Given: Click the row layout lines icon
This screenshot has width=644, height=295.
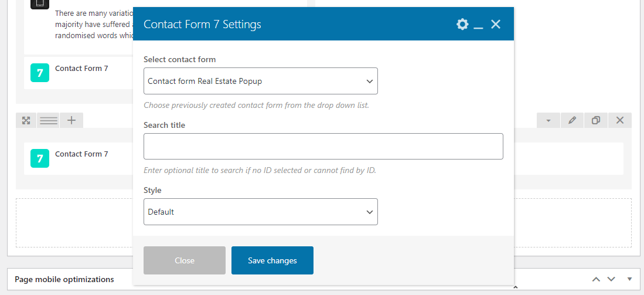Looking at the screenshot, I should [49, 120].
